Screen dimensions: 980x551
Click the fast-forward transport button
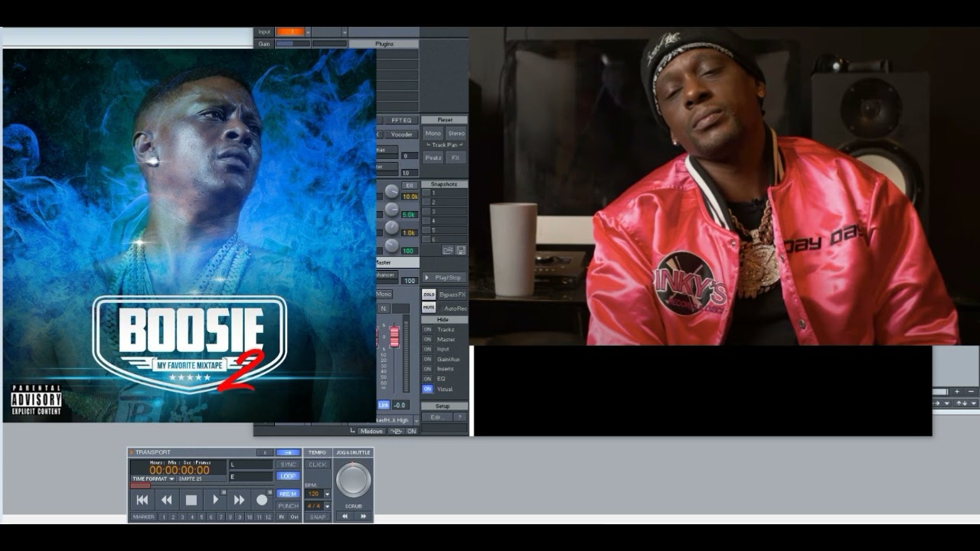(239, 500)
